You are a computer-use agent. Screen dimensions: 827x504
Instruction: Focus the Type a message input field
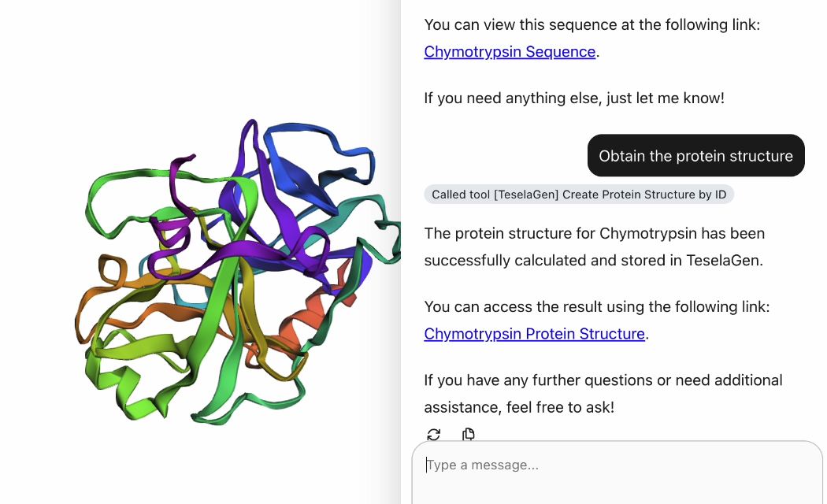617,465
